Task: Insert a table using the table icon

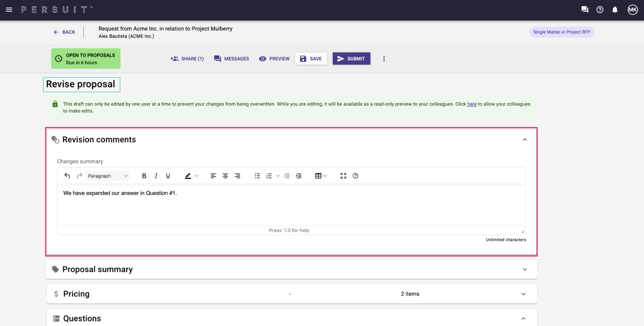Action: coord(318,176)
